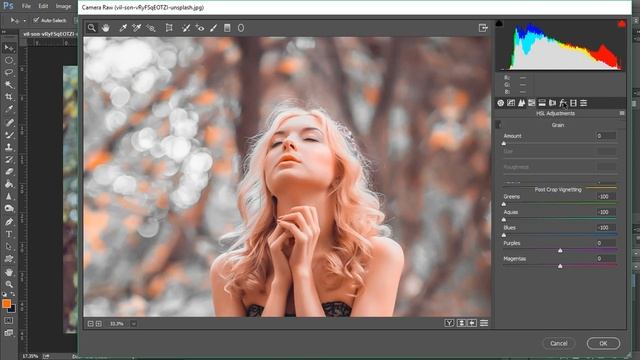Choose the Color Sampler tool

[136, 28]
